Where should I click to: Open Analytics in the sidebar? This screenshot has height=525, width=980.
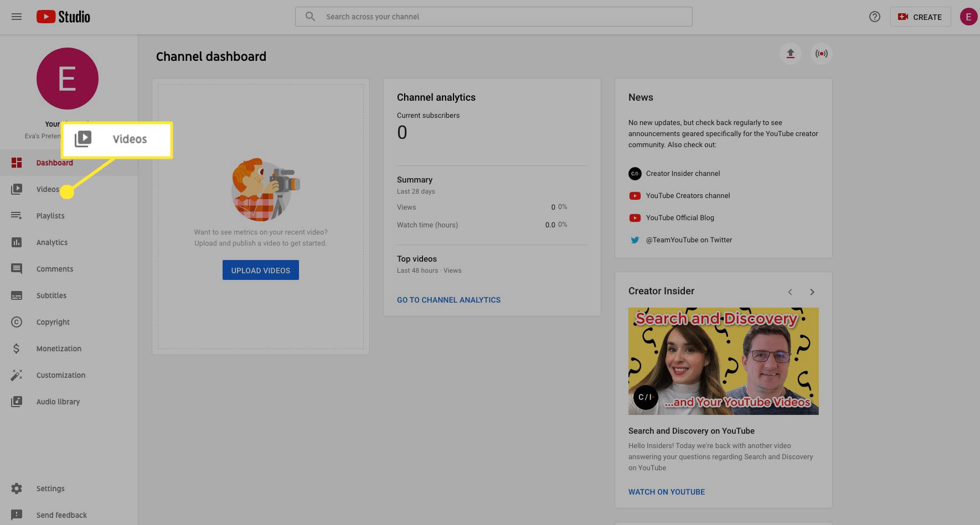coord(69,242)
